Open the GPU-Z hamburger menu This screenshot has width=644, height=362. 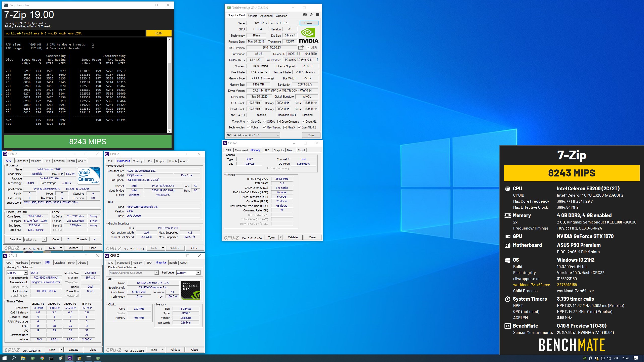click(318, 15)
